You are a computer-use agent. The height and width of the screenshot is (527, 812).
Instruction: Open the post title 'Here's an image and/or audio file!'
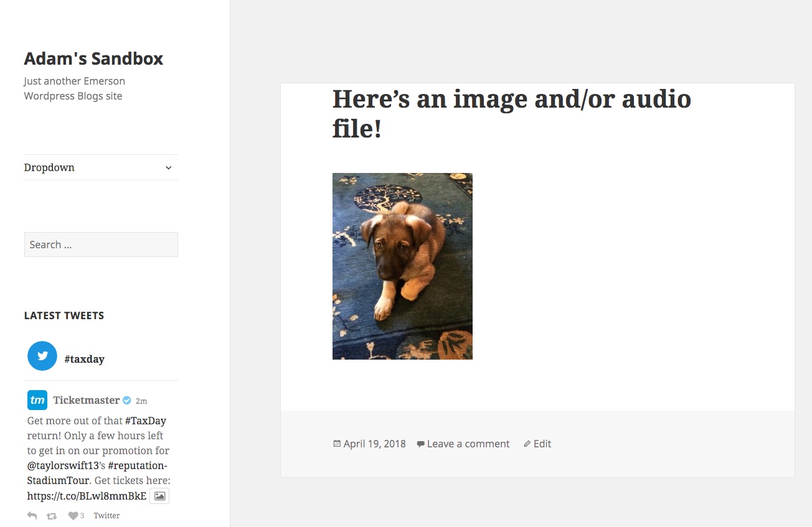(x=512, y=114)
